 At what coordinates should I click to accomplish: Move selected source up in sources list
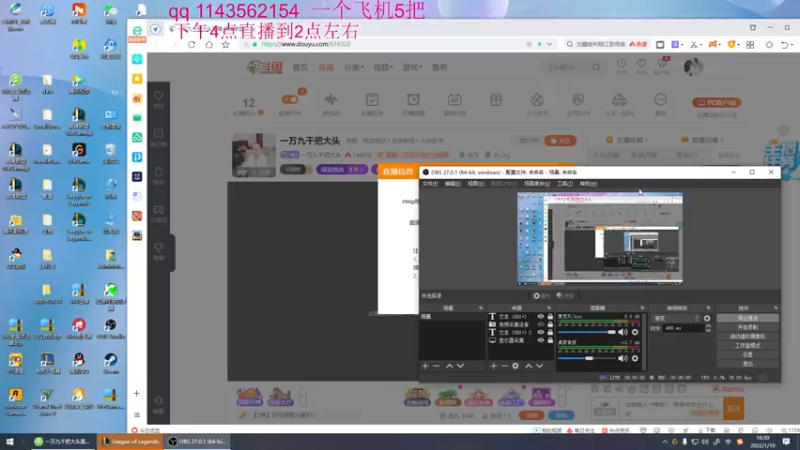(529, 366)
